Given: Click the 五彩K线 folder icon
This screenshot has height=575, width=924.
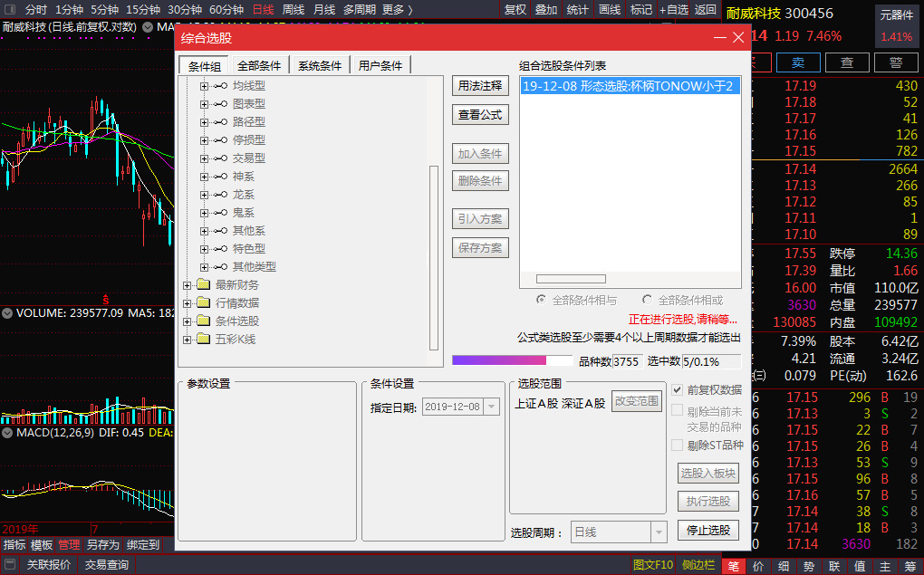Looking at the screenshot, I should click(203, 340).
